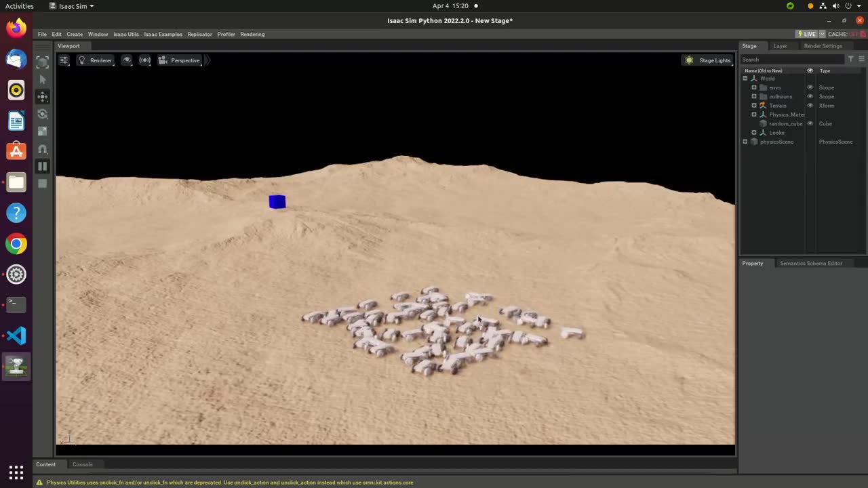Click the visibility eye column header
868x488 pixels.
coord(810,70)
